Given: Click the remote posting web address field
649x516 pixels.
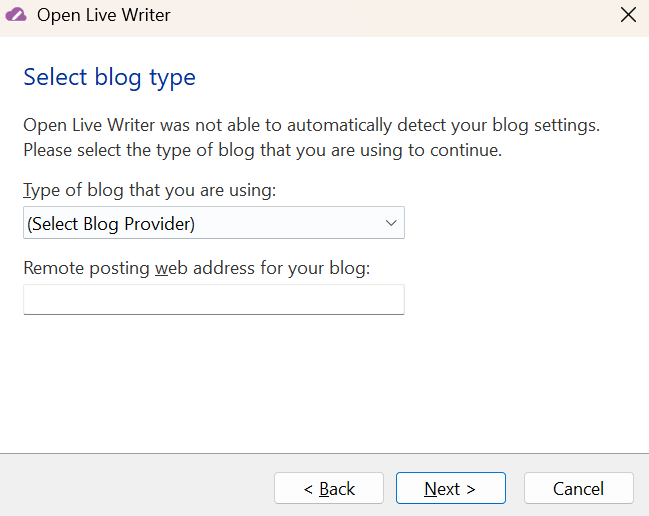Looking at the screenshot, I should (x=213, y=299).
